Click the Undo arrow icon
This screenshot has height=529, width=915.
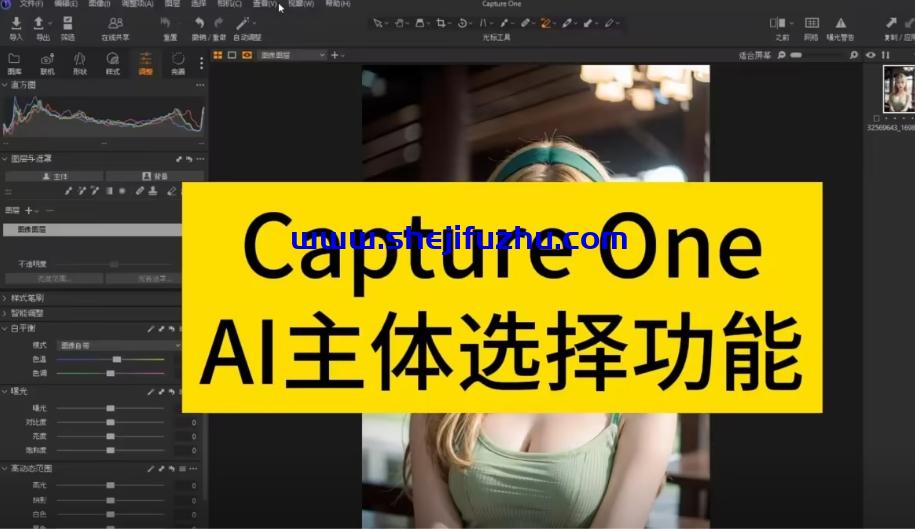[x=199, y=22]
